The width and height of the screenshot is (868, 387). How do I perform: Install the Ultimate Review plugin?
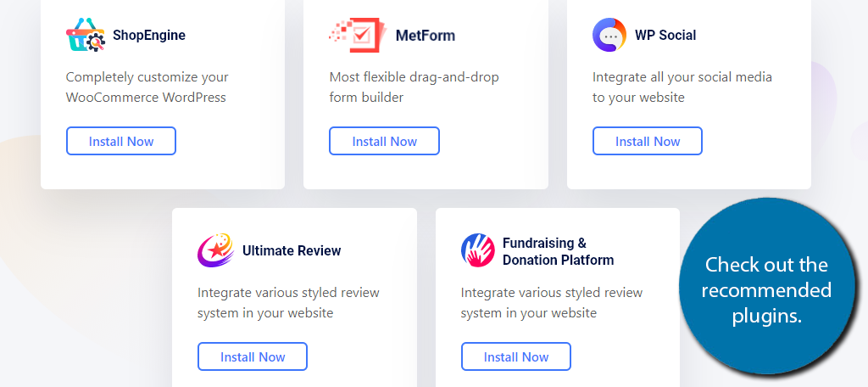coord(253,356)
